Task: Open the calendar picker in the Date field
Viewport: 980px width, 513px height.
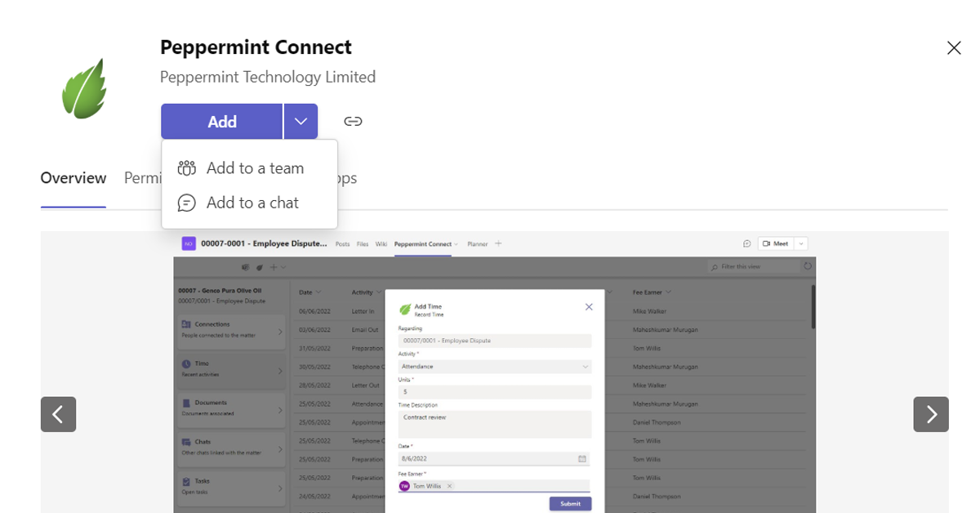Action: click(x=582, y=459)
